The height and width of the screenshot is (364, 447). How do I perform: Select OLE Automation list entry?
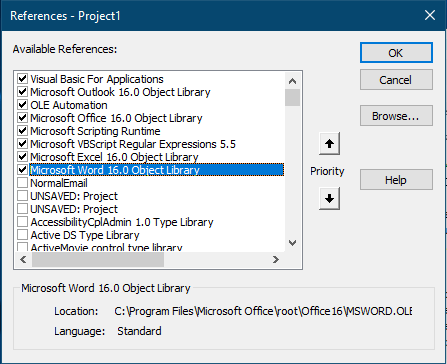point(69,105)
